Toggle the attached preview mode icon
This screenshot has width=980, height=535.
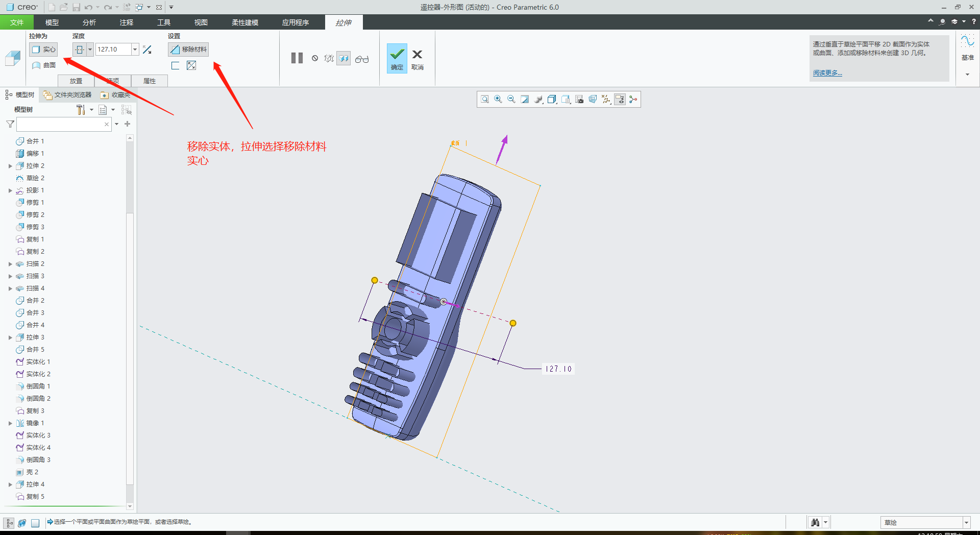coord(344,59)
